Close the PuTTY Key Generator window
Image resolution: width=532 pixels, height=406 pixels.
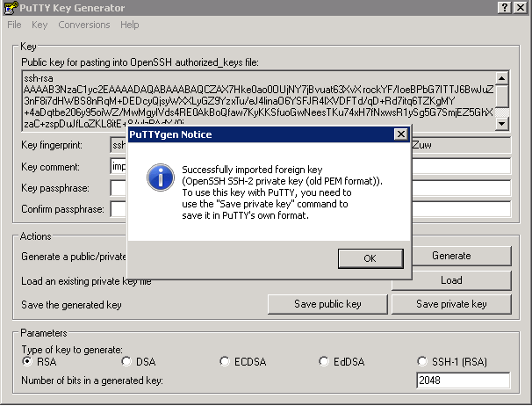(x=521, y=8)
